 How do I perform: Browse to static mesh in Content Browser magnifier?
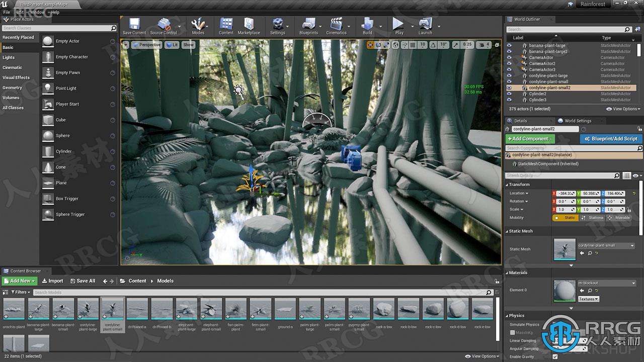coord(590,253)
